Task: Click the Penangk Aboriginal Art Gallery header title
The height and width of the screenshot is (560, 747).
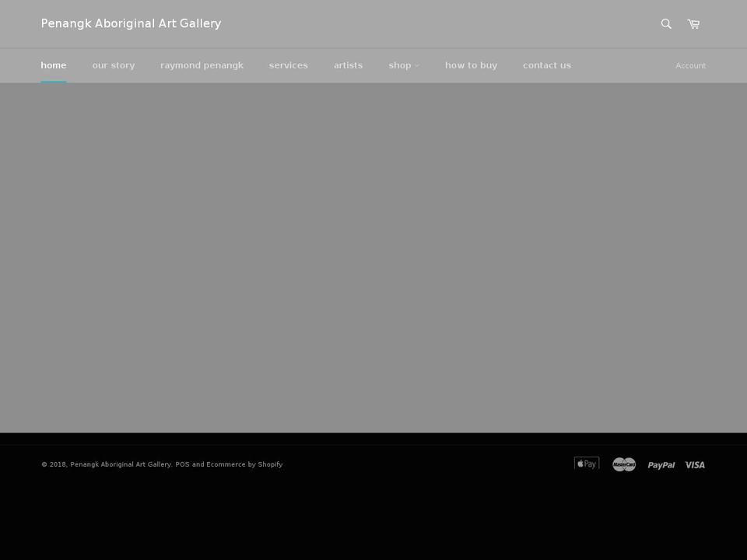Action: (x=131, y=23)
